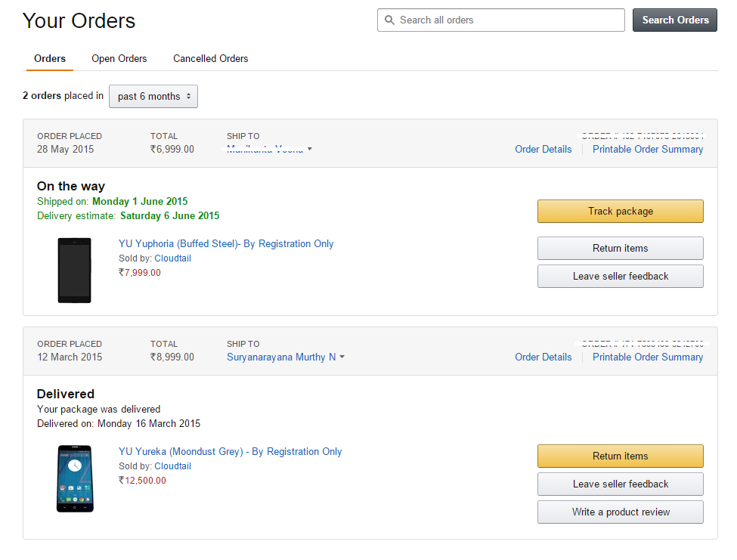Open Printable Order Summary for March order

648,357
